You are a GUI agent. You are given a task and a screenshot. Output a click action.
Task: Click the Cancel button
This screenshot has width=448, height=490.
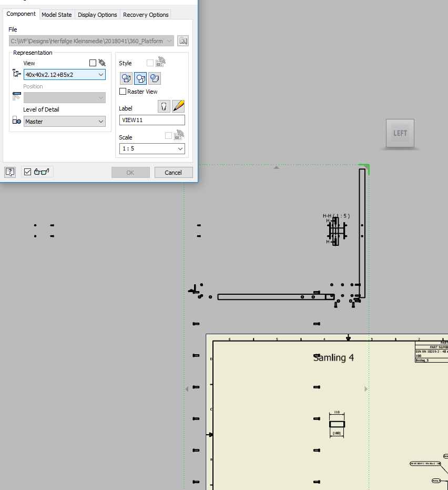tap(174, 173)
